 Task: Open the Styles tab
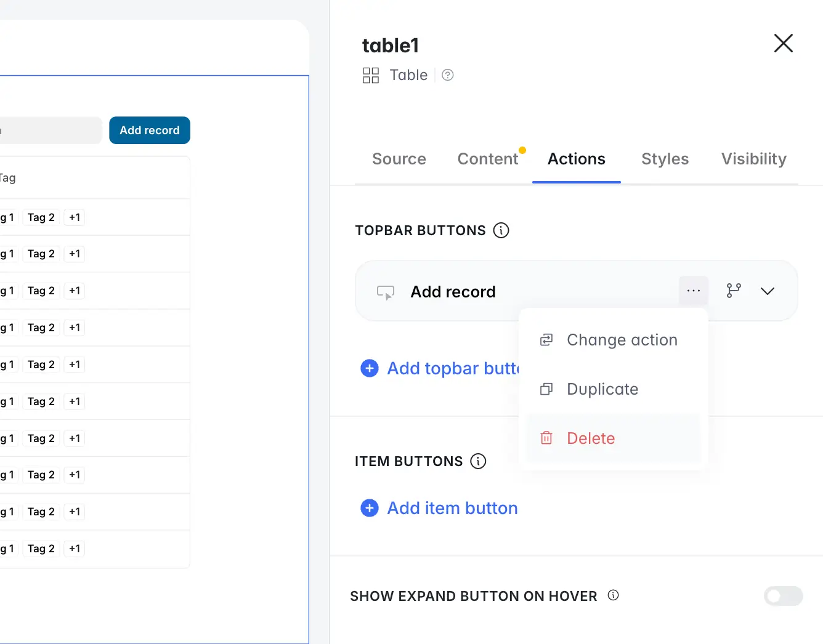665,159
